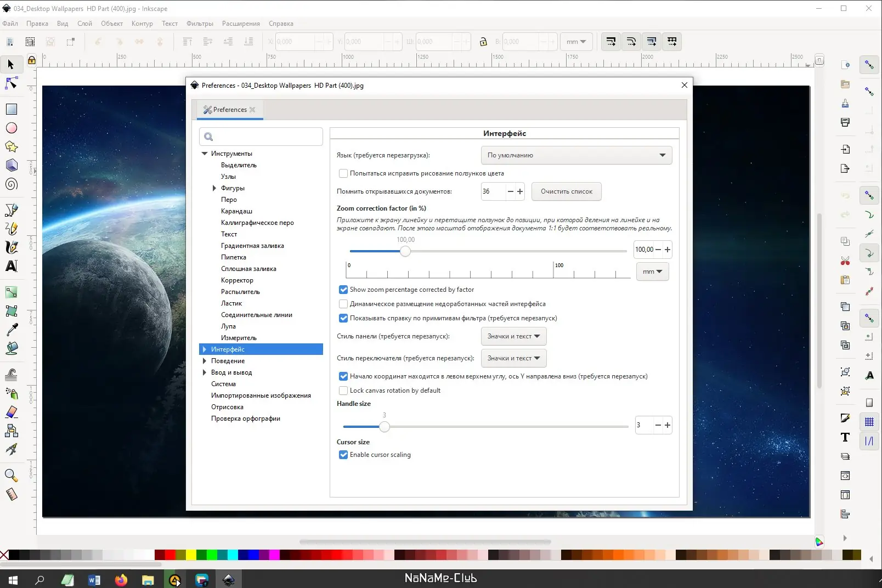The height and width of the screenshot is (588, 882).
Task: Open Firefox from the taskbar
Action: [x=121, y=579]
